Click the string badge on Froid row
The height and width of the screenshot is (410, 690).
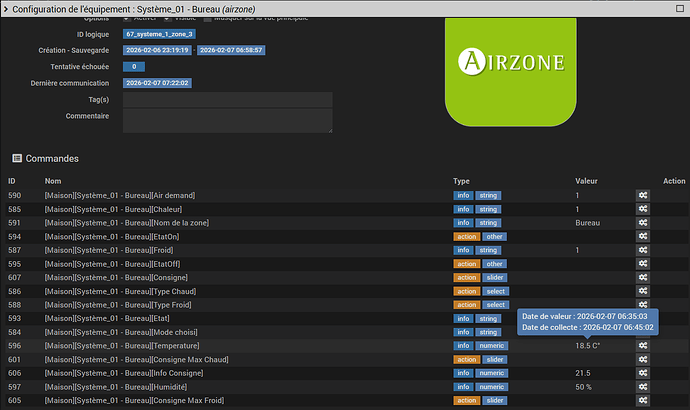click(488, 250)
